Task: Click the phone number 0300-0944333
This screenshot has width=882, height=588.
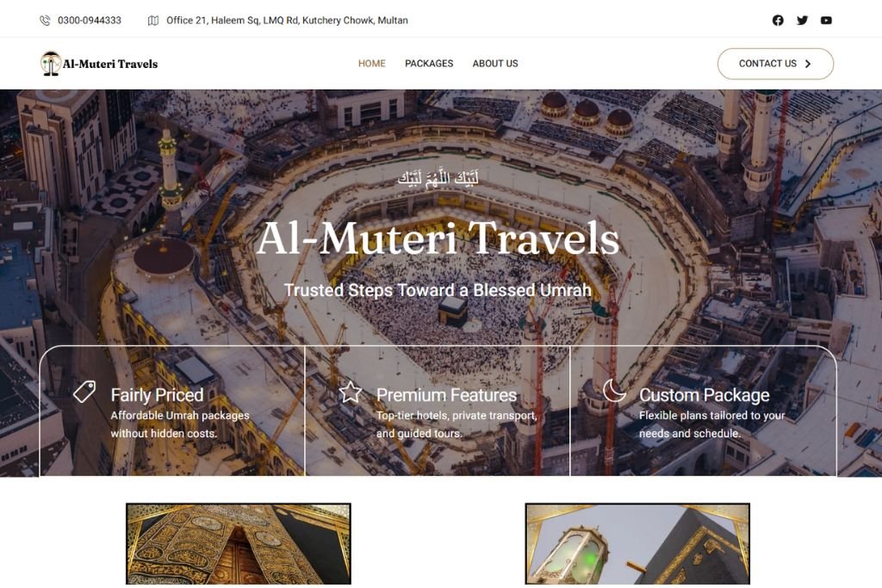Action: tap(90, 21)
